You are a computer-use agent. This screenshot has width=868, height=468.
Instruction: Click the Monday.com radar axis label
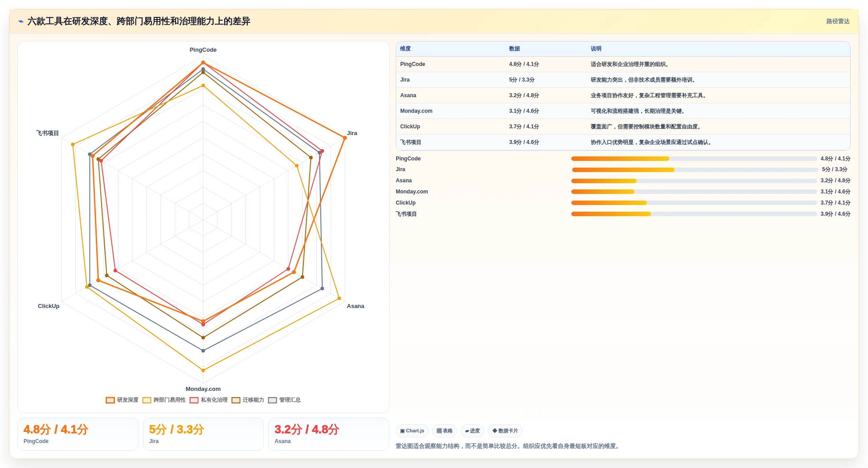203,389
